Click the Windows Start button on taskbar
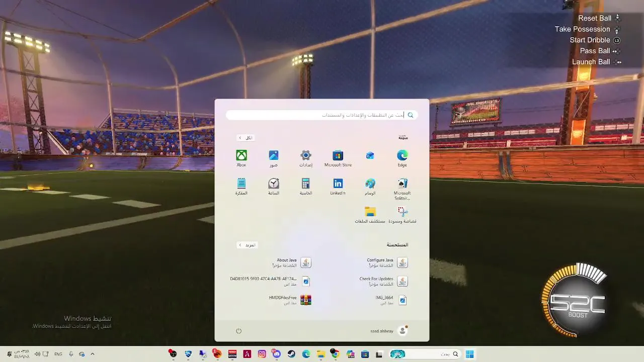The width and height of the screenshot is (644, 362). pyautogui.click(x=469, y=354)
